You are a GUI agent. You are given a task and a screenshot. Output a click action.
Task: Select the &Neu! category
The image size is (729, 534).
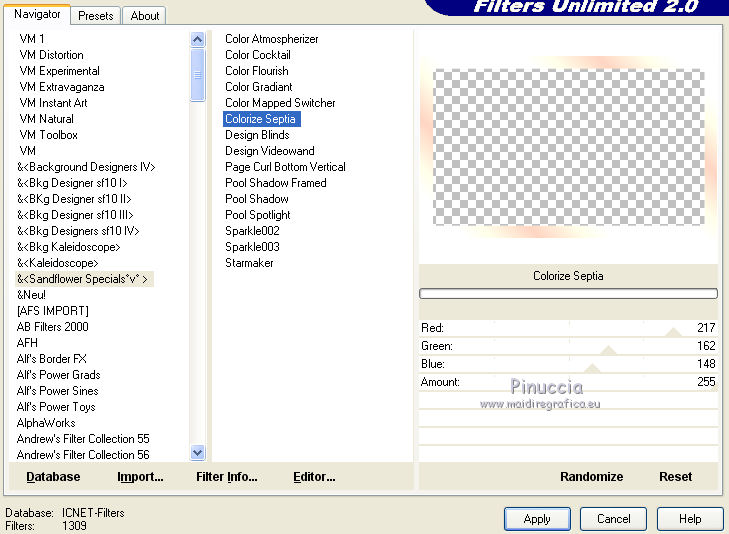[31, 295]
